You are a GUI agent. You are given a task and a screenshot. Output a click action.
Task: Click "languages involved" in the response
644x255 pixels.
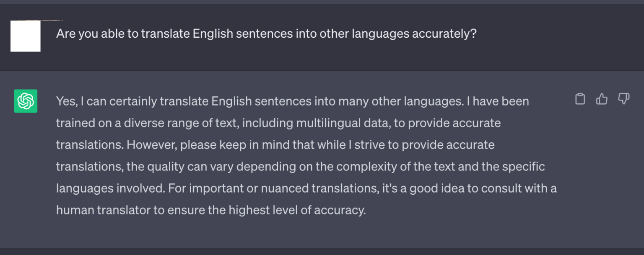(110, 188)
